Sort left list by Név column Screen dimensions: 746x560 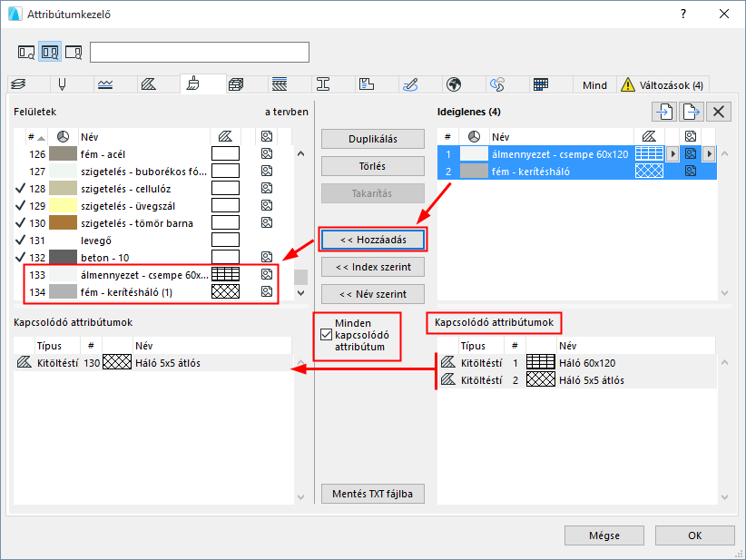coord(144,137)
